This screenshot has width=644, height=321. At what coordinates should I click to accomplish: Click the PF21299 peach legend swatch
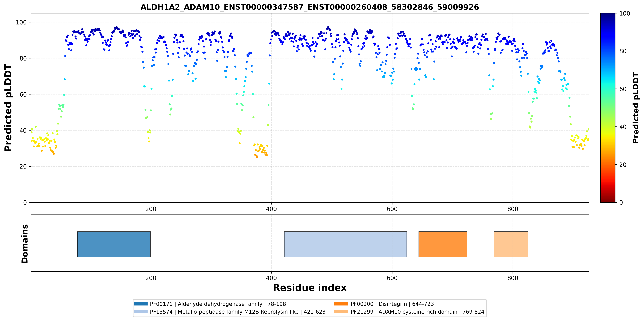pos(341,311)
